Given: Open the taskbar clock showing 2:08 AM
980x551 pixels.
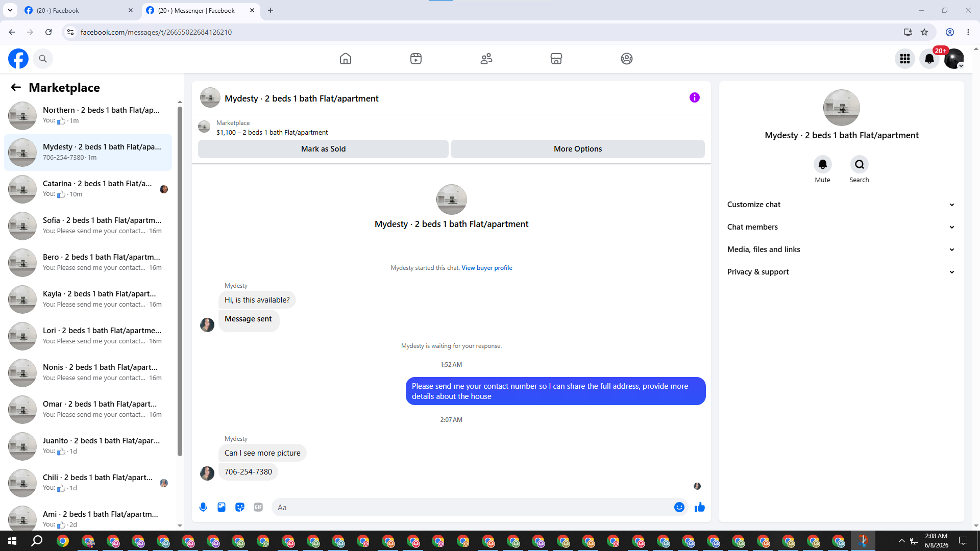Looking at the screenshot, I should click(936, 541).
